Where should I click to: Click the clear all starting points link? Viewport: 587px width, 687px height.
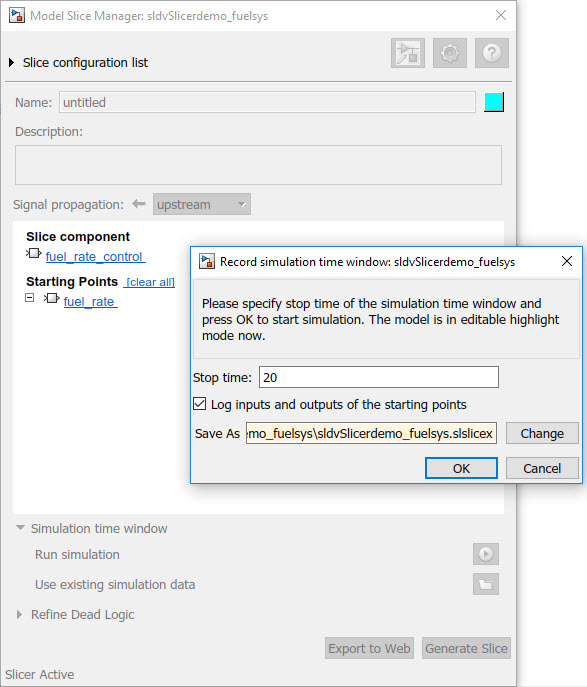[150, 282]
